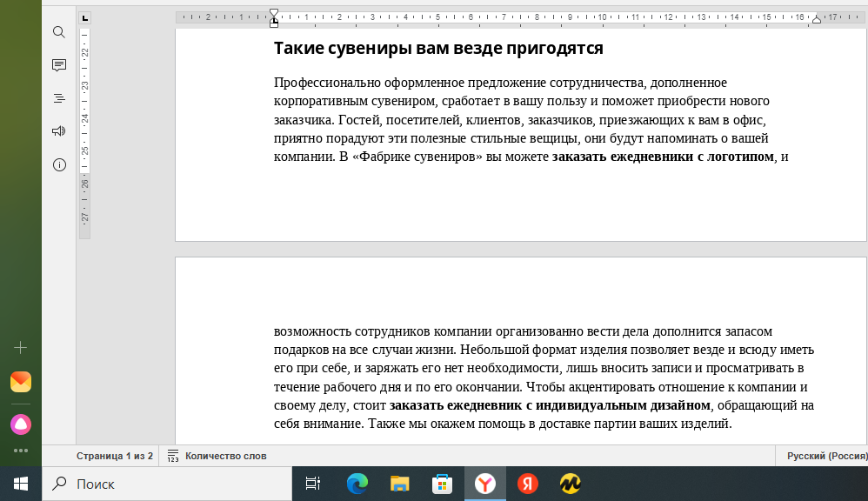868x501 pixels.
Task: Click bold text 'заказать ежедневник с индивидуальным дизайном'
Action: (550, 405)
